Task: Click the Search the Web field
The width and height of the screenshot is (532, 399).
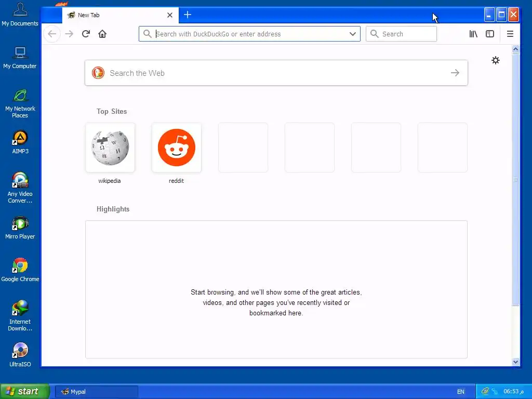Action: coord(276,73)
